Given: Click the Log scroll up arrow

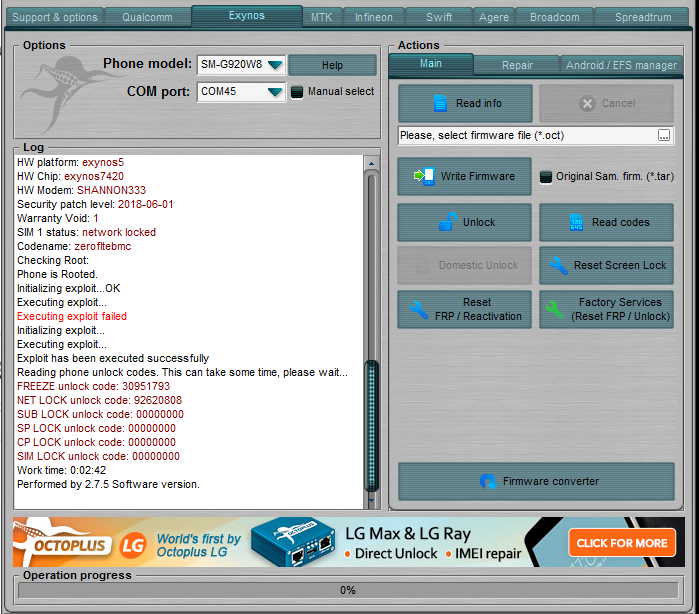Looking at the screenshot, I should click(x=371, y=164).
